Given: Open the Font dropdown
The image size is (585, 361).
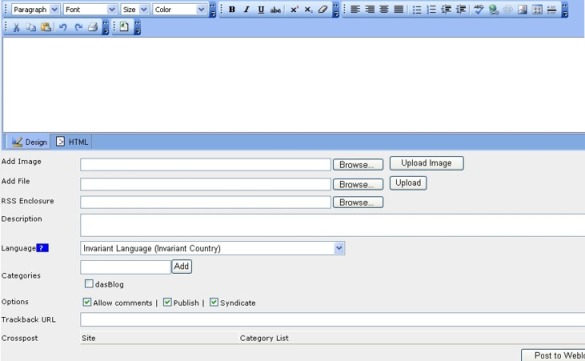Looking at the screenshot, I should coord(90,9).
